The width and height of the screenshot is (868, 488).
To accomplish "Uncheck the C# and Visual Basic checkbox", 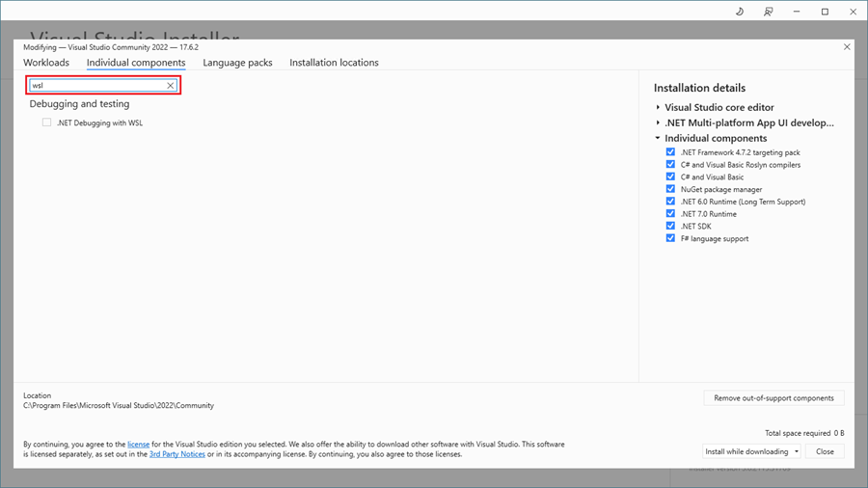I will tap(670, 176).
